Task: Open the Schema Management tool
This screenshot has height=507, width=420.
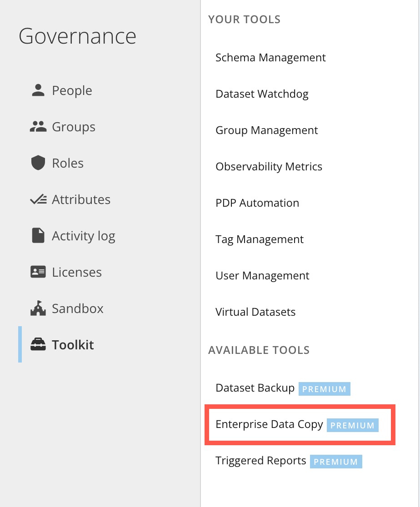Action: click(270, 58)
